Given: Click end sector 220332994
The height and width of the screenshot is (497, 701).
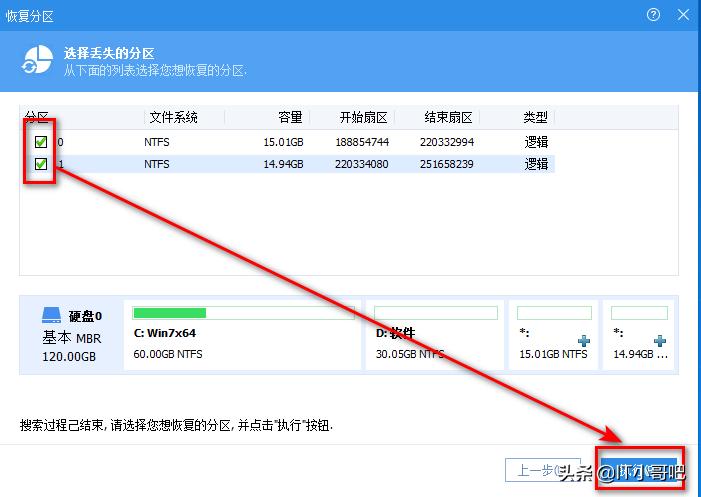Looking at the screenshot, I should pos(447,142).
